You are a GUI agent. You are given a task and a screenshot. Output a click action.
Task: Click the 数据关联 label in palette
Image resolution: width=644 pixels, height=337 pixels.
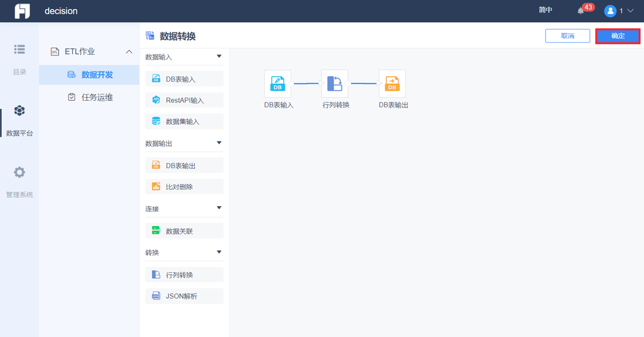click(x=179, y=231)
